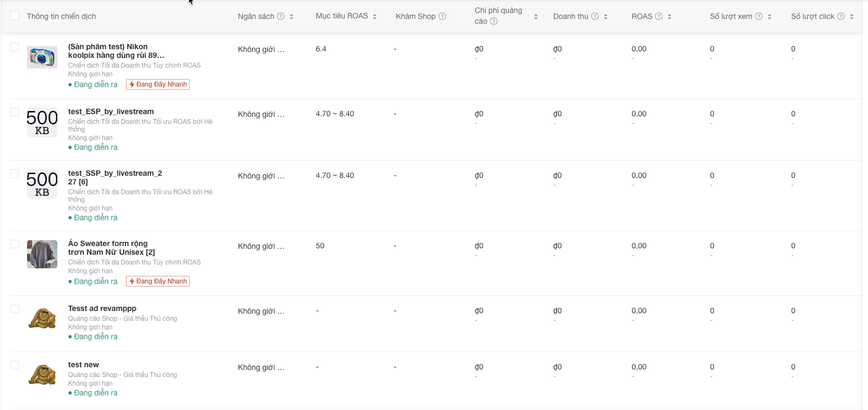This screenshot has width=868, height=410.
Task: Check the Nikon koolpix campaign checkbox
Action: pos(15,47)
